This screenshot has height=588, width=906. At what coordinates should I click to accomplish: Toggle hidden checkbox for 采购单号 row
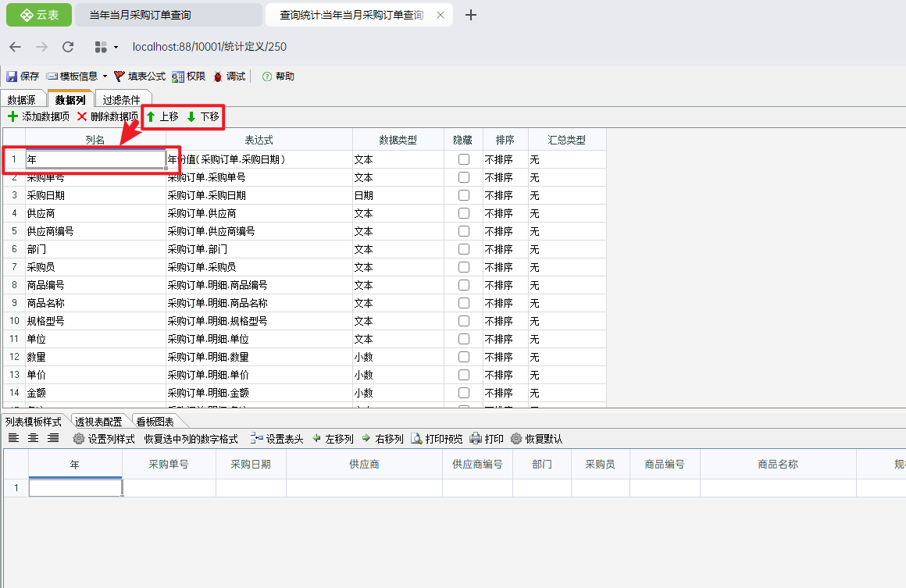464,177
